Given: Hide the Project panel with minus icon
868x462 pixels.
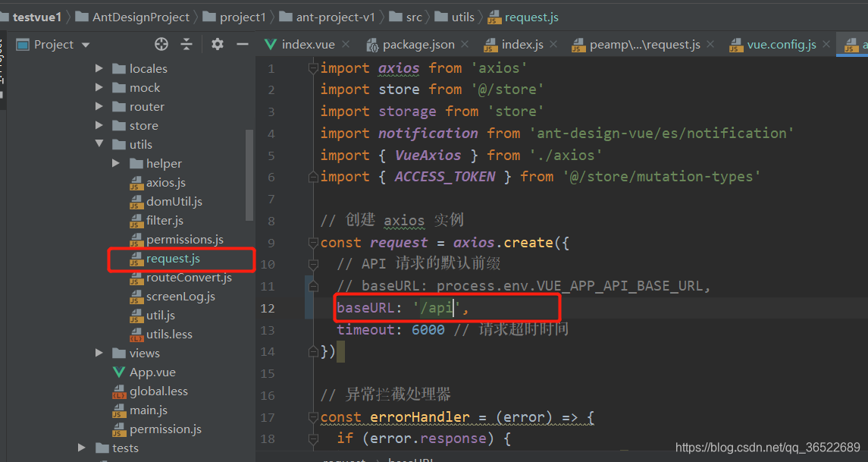Looking at the screenshot, I should pos(243,44).
